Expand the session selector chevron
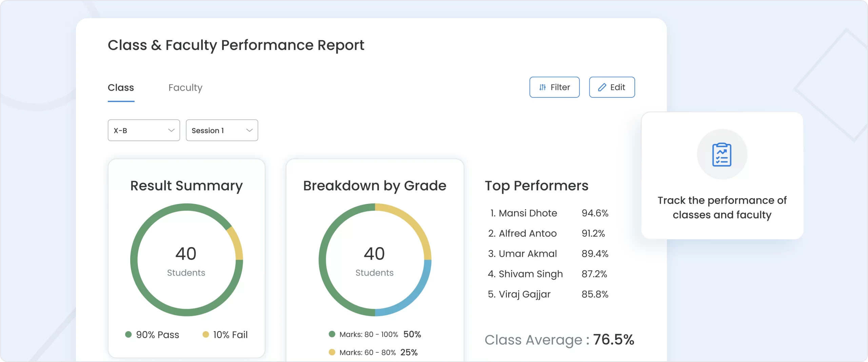 (250, 130)
